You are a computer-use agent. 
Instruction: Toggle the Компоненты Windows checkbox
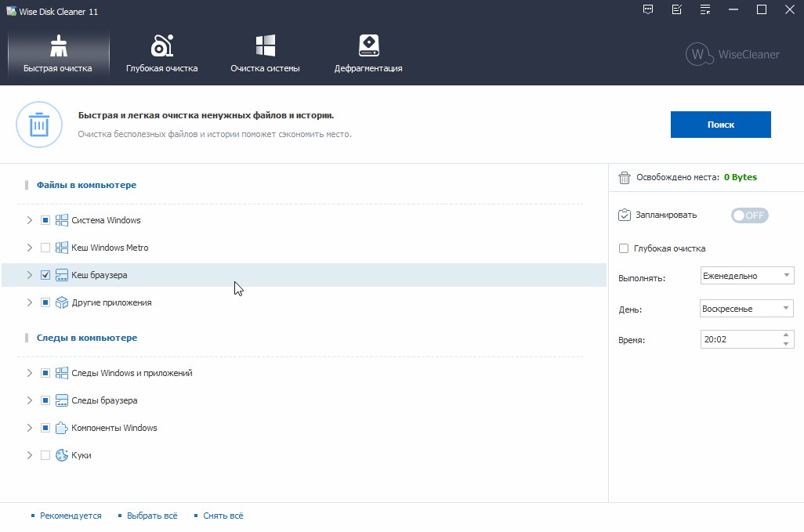(45, 428)
